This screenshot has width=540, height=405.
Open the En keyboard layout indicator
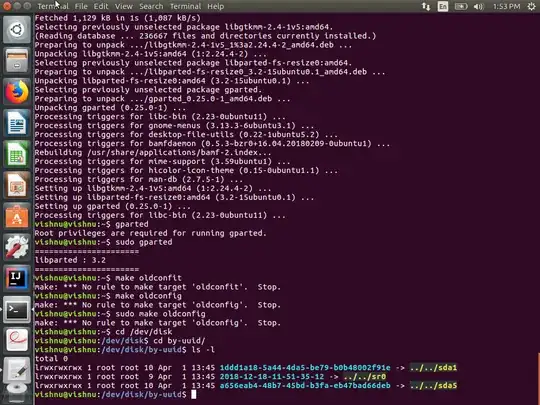pos(443,6)
